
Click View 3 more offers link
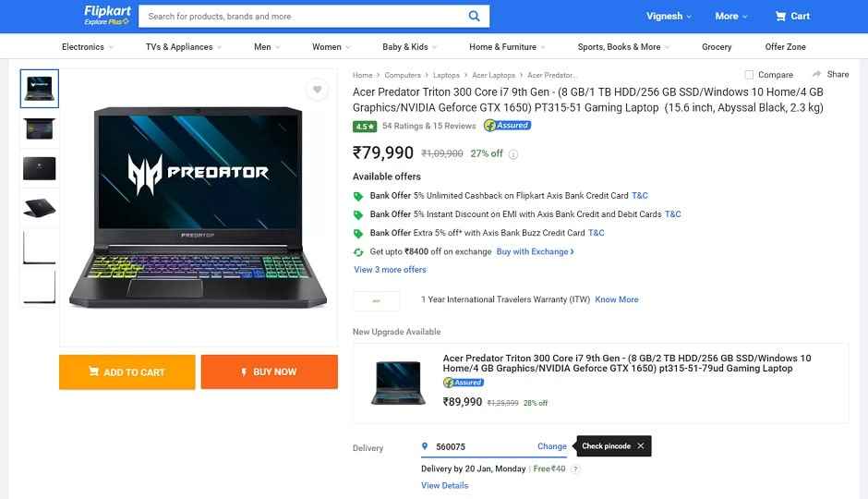pos(390,270)
